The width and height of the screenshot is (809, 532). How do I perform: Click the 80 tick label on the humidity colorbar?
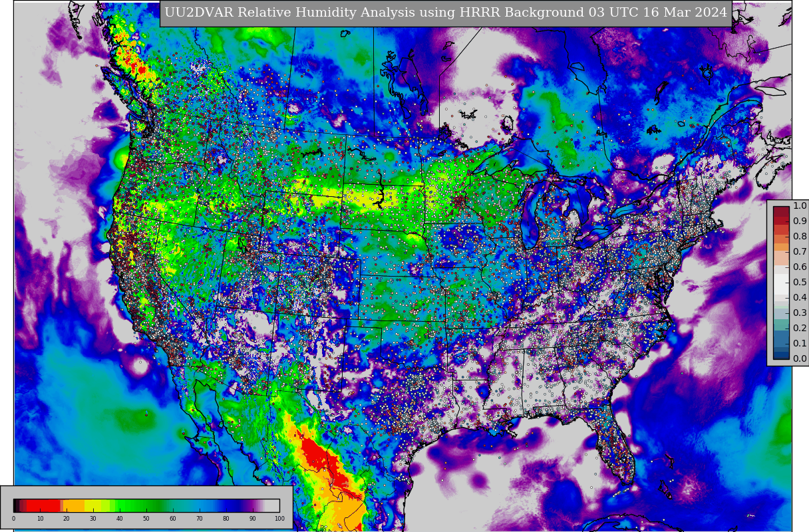pos(226,519)
